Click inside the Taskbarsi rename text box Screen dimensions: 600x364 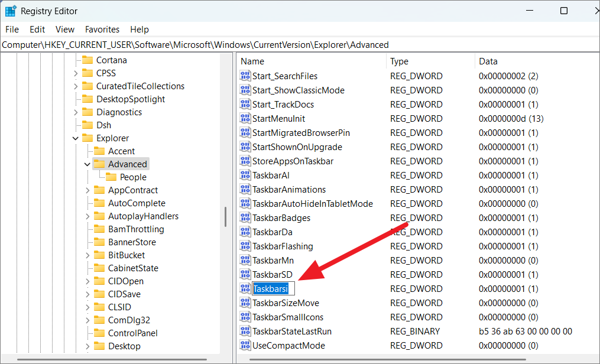point(272,288)
